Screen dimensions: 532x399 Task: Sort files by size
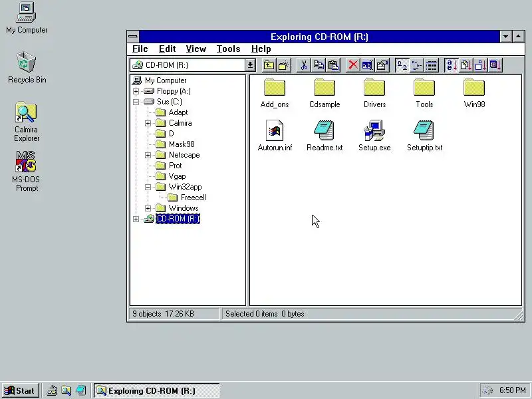pos(480,65)
